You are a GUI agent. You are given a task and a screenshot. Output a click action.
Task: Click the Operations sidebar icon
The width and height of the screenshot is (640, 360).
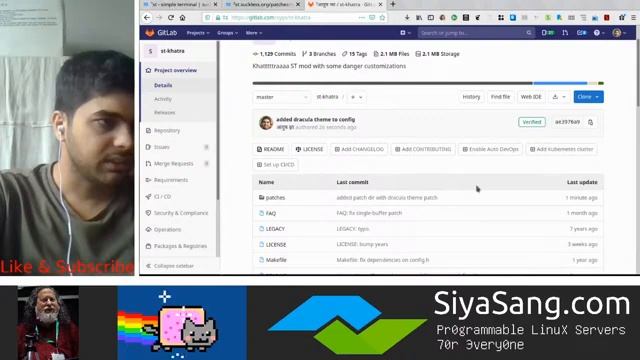coord(148,229)
